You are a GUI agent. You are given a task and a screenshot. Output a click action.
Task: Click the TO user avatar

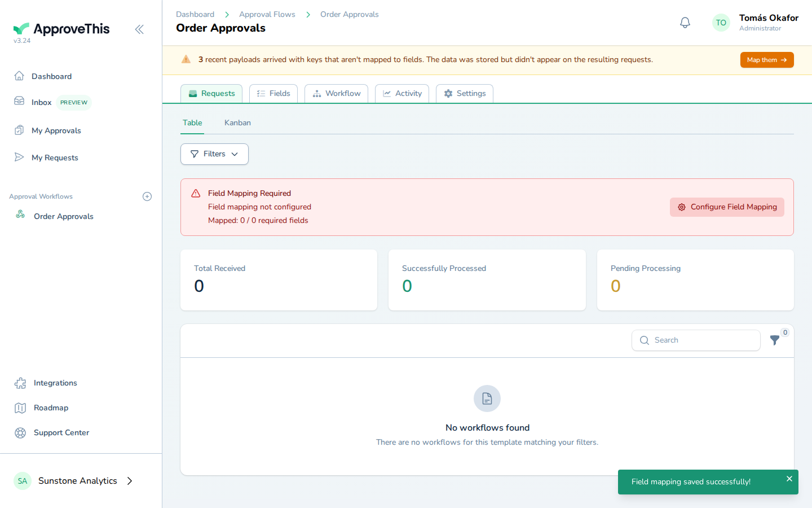721,23
